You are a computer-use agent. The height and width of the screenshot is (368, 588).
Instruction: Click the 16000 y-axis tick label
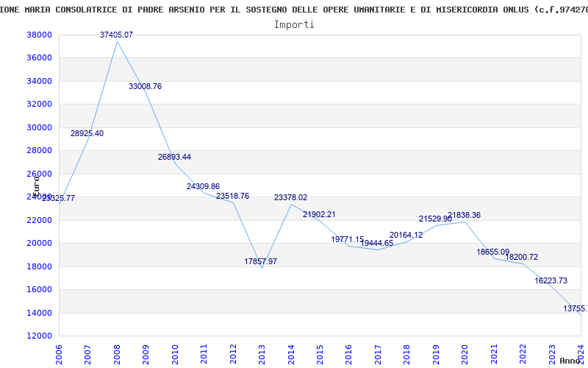(39, 289)
